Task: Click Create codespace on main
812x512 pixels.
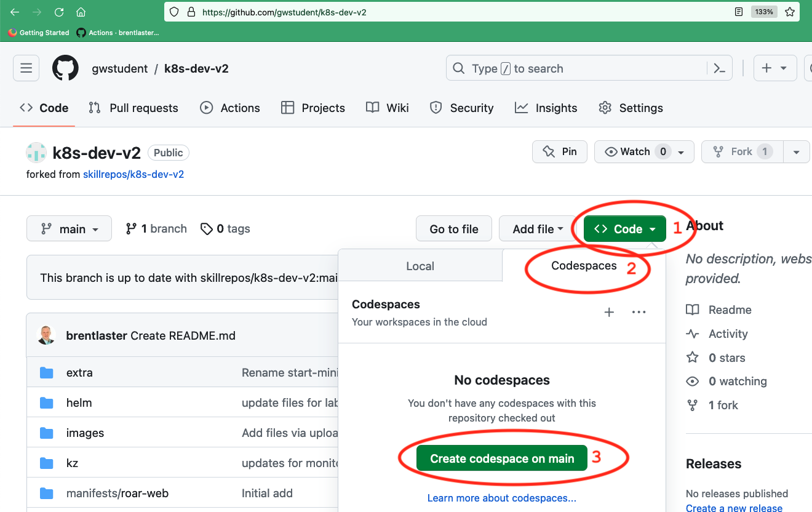Action: 502,458
